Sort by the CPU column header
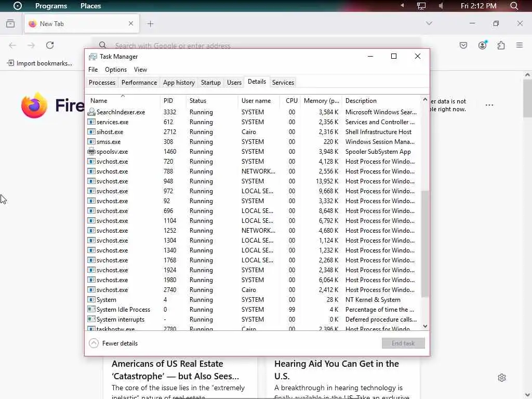This screenshot has width=532, height=399. point(290,101)
